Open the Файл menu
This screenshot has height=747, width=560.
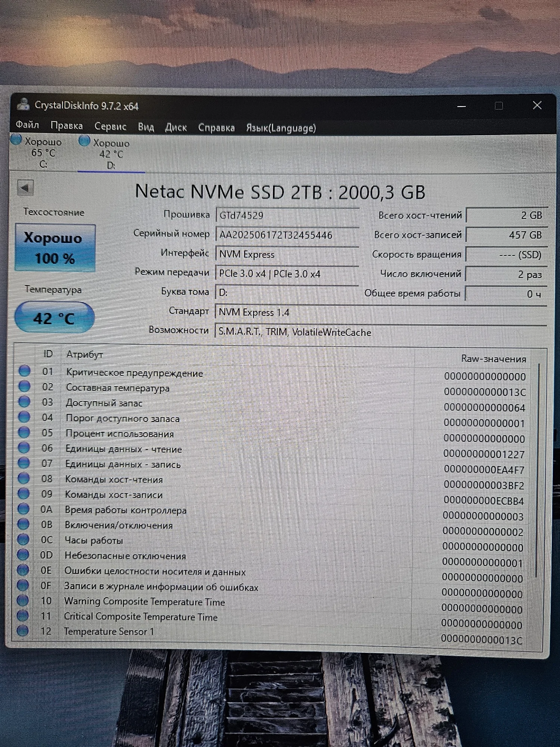[27, 125]
